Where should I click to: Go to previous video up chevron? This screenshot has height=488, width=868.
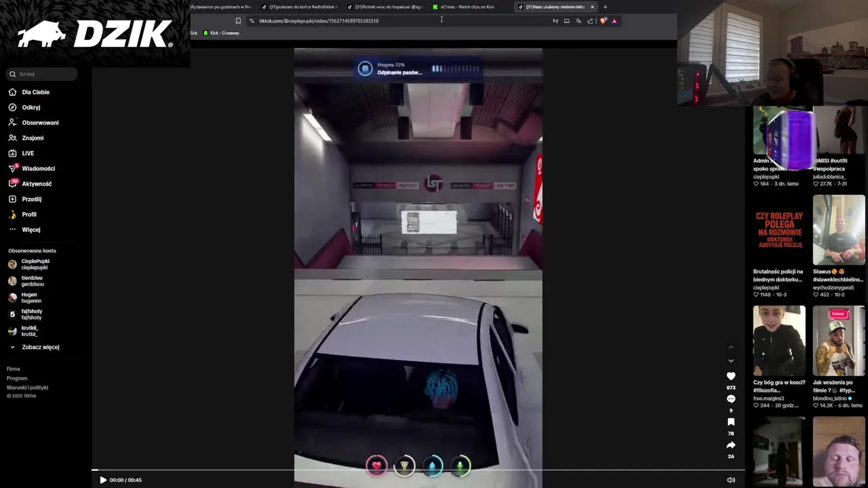click(731, 348)
